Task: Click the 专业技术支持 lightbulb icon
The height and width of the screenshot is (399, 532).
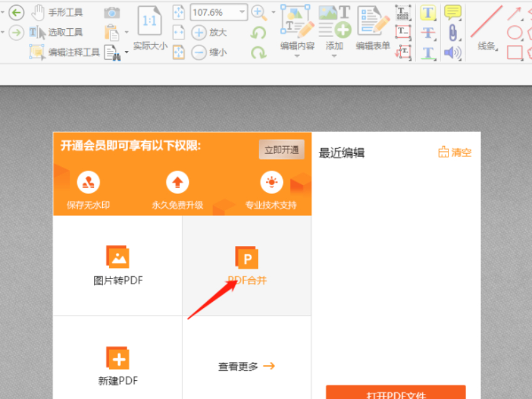Action: [x=272, y=183]
